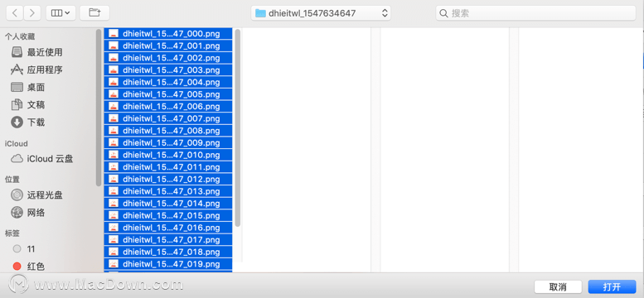The width and height of the screenshot is (644, 298).
Task: Select file dhieitwl_15...47_009.png
Action: (168, 143)
